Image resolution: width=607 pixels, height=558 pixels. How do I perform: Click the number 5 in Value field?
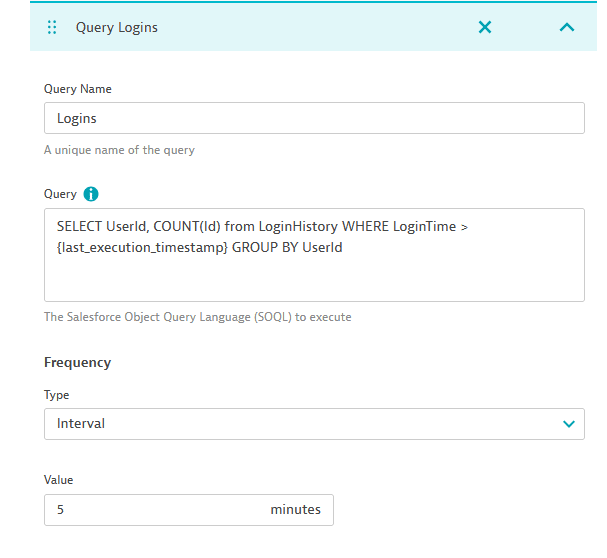61,510
